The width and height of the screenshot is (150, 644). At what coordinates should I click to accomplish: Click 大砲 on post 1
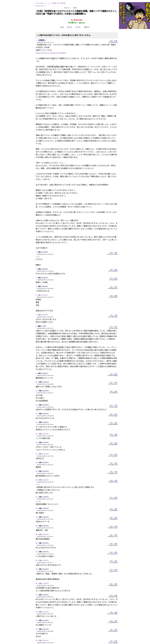pos(116,41)
